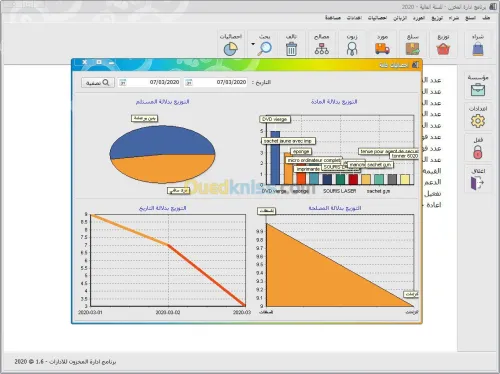Open the السلع (goods) menu
Screen dimensions: 500x374
tap(470, 18)
